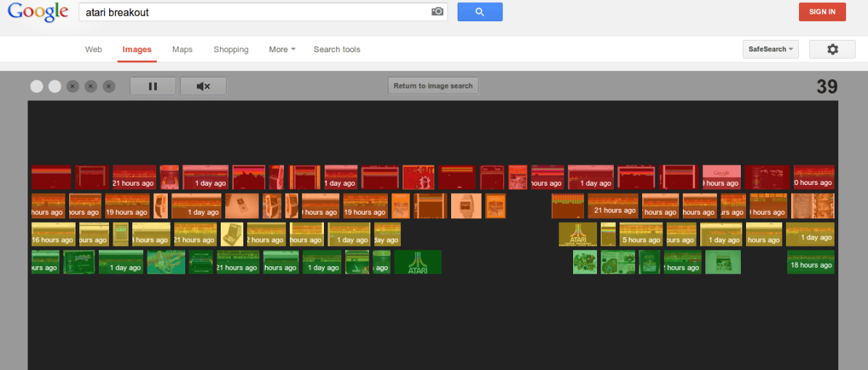
Task: Click the SIGN IN button
Action: coord(822,12)
